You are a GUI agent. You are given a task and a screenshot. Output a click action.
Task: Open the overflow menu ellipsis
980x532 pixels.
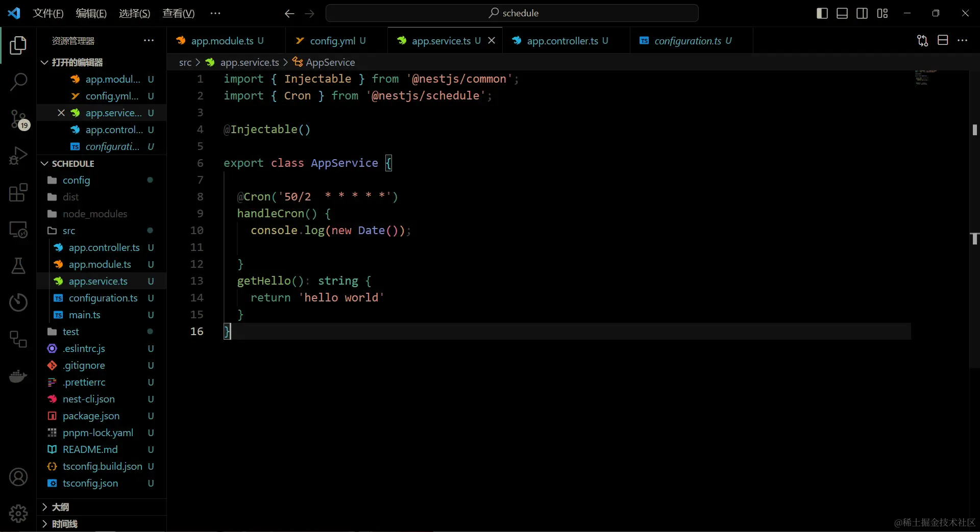[215, 13]
